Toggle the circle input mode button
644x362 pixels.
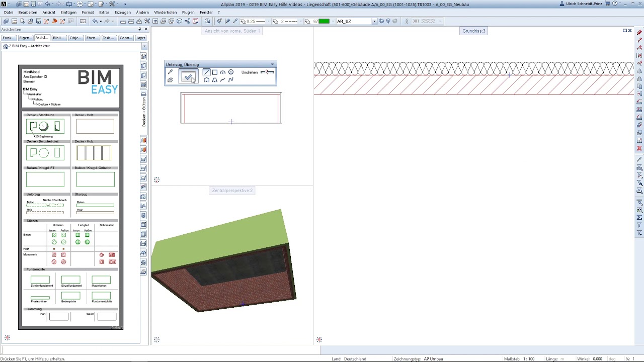tap(231, 72)
